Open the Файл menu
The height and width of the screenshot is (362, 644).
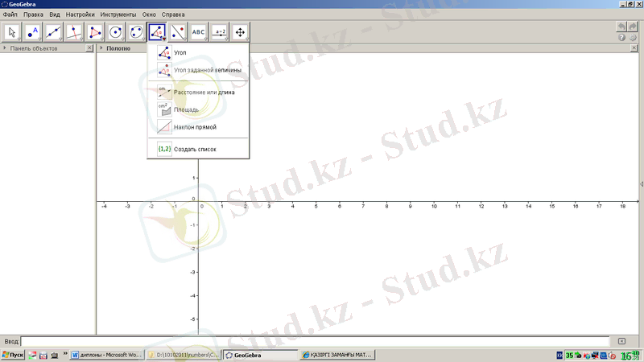click(x=10, y=14)
